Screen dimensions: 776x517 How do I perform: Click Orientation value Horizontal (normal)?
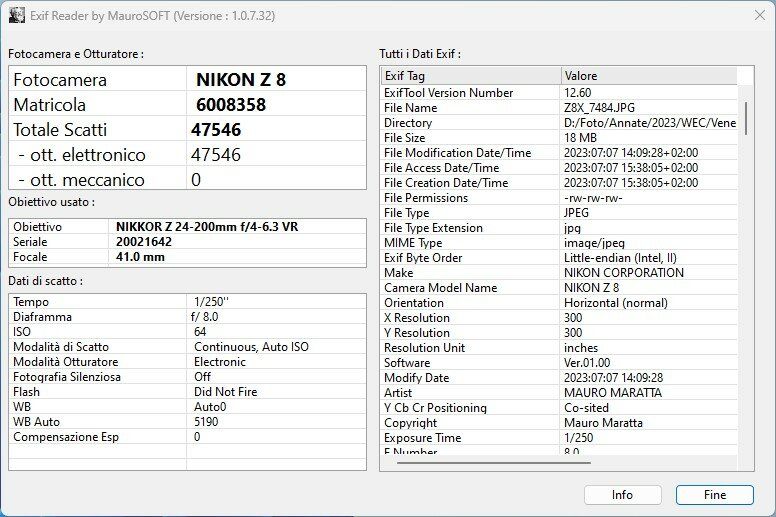tap(616, 303)
